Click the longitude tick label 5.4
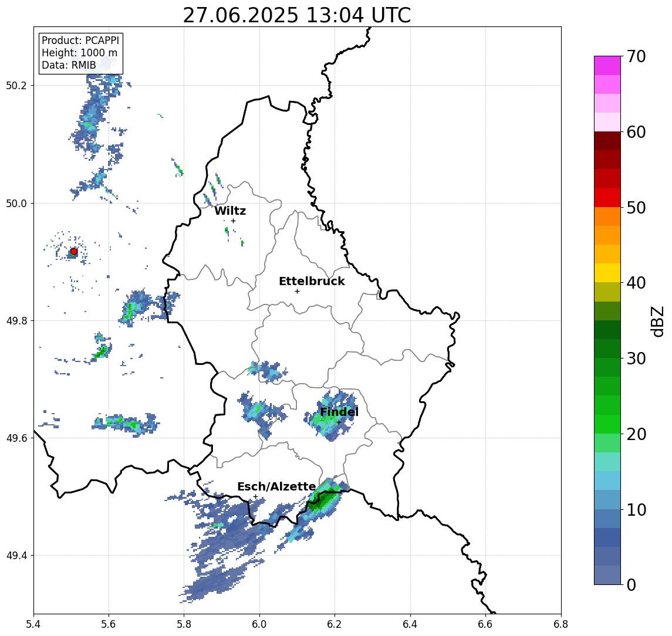Viewport: 672px width, 636px height. coord(33,624)
